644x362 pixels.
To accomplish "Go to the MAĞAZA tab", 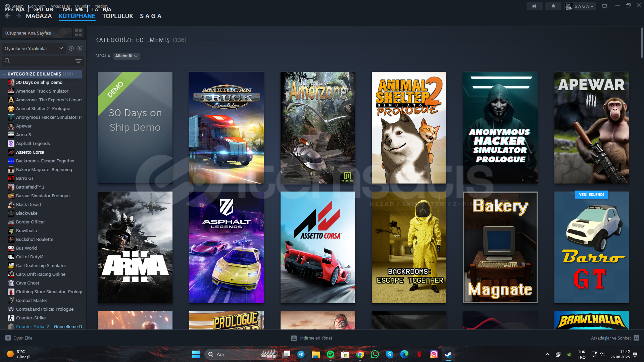I will pos(39,16).
